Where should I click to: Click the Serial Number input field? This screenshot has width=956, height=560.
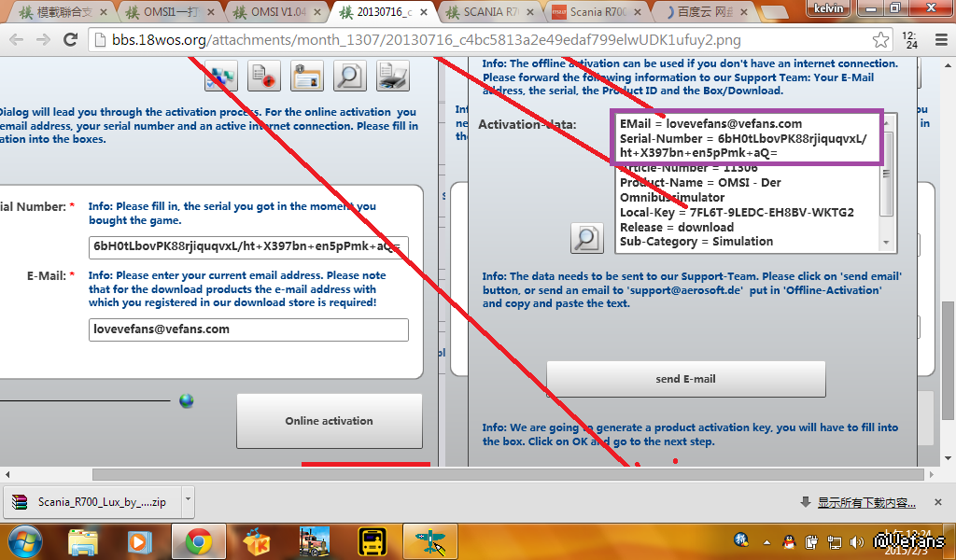point(248,247)
